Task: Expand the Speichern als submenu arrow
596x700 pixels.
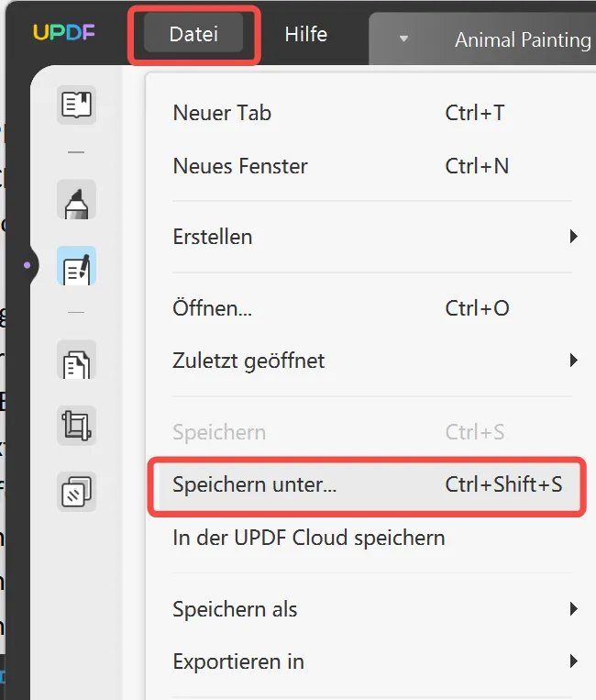Action: click(574, 609)
